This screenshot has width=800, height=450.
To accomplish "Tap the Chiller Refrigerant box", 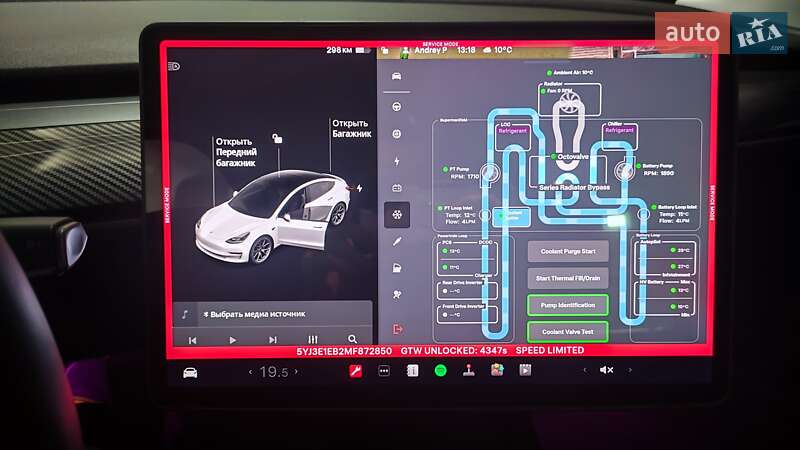I will pos(619,135).
